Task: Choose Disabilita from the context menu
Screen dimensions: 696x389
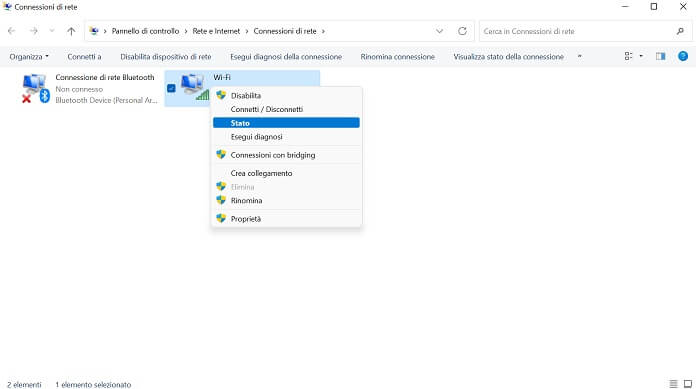Action: click(286, 95)
